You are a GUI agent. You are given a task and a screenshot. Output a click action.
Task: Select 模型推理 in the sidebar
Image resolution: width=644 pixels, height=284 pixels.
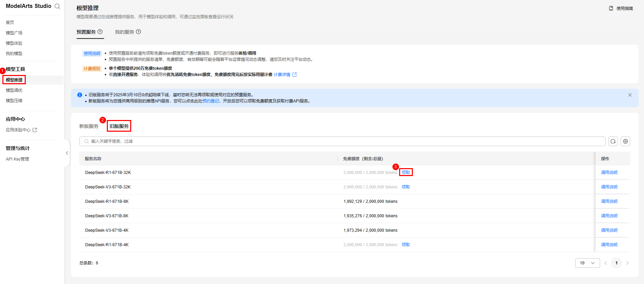point(14,80)
